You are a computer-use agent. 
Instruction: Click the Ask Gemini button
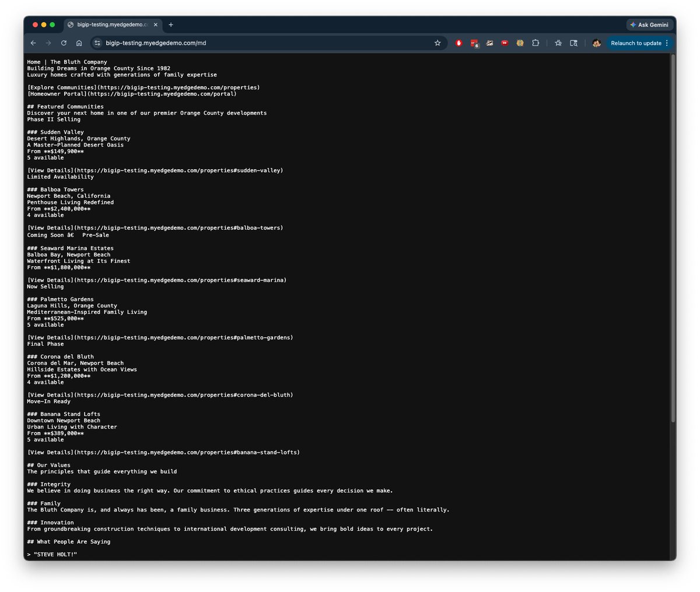click(x=649, y=25)
